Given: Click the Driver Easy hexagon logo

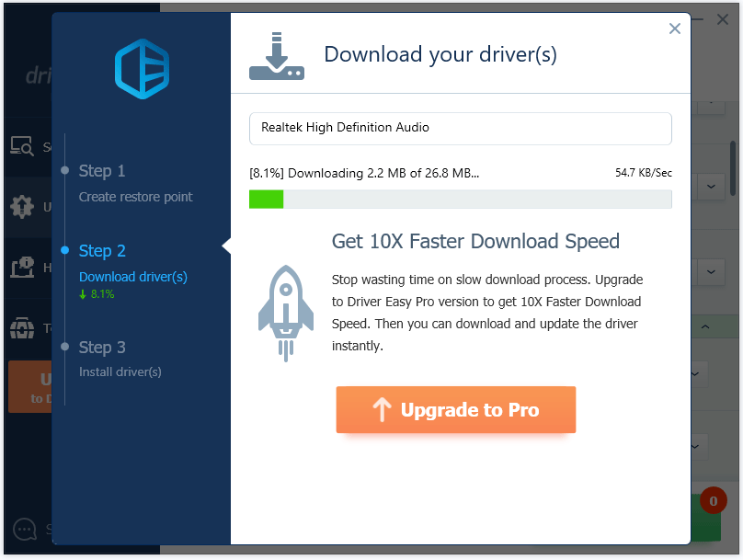Looking at the screenshot, I should (x=142, y=69).
